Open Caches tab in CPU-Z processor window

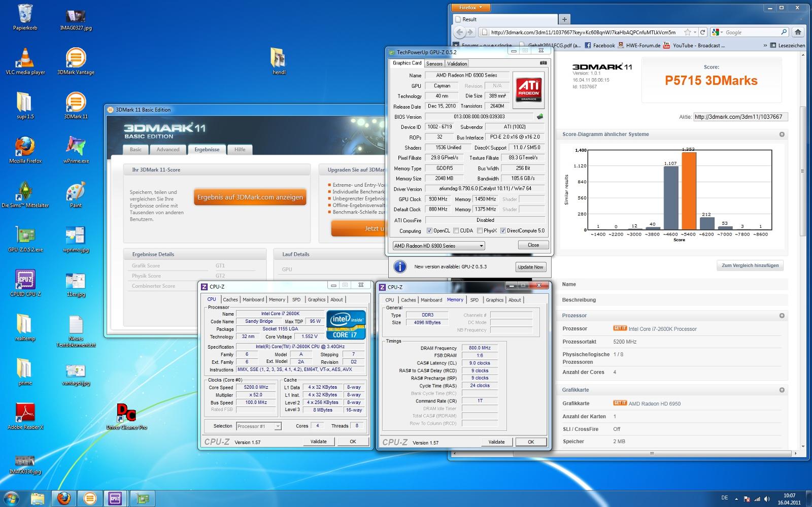(230, 299)
